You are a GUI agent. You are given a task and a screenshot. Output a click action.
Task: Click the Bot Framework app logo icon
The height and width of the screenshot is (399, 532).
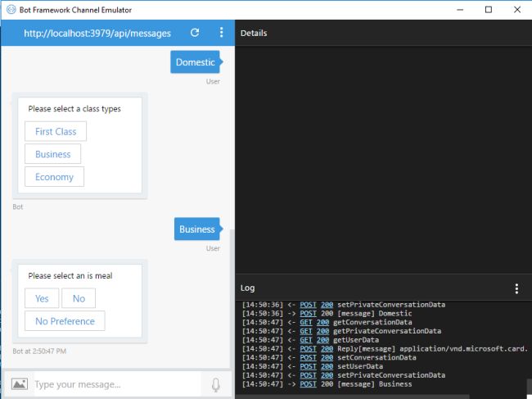click(x=11, y=10)
